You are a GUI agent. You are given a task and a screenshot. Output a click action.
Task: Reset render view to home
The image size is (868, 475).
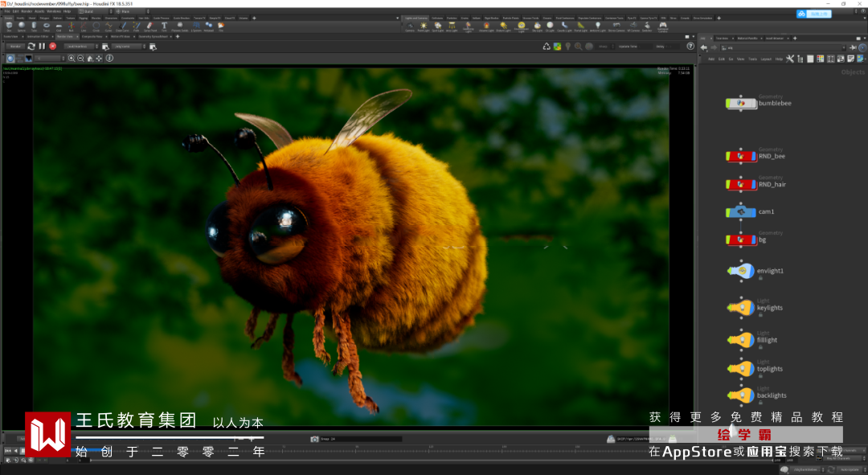(x=90, y=58)
